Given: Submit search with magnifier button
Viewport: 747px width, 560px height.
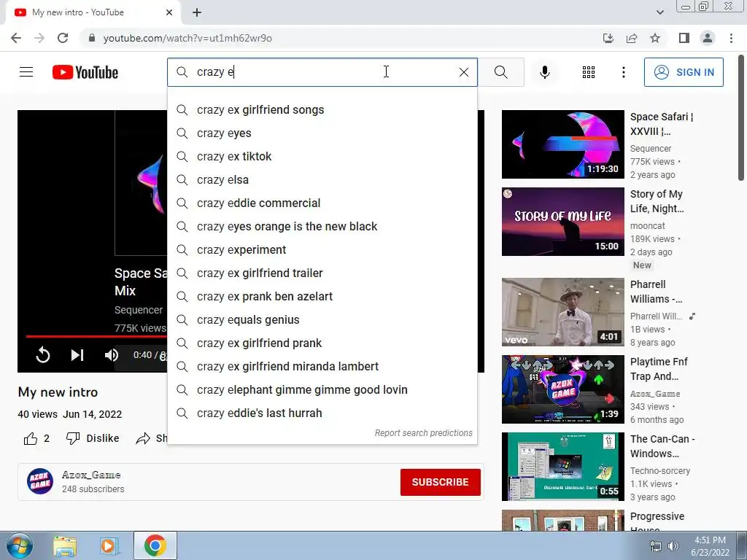Looking at the screenshot, I should [500, 72].
